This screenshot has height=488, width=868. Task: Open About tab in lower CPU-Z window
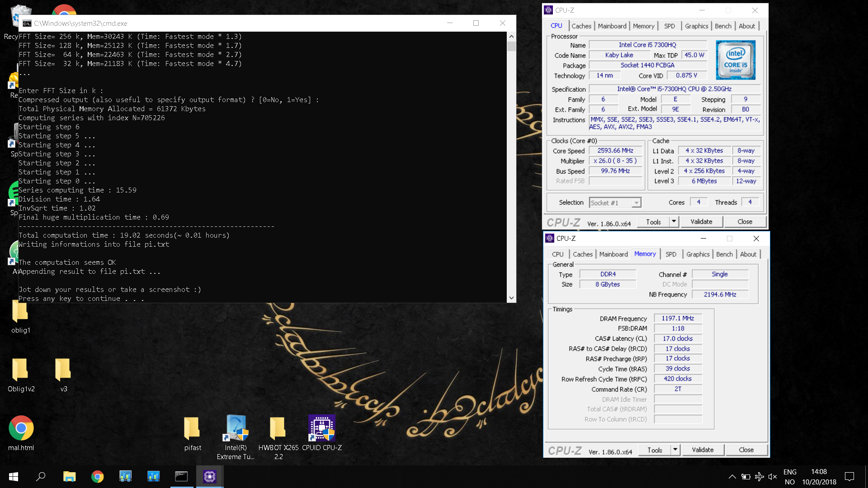tap(748, 254)
